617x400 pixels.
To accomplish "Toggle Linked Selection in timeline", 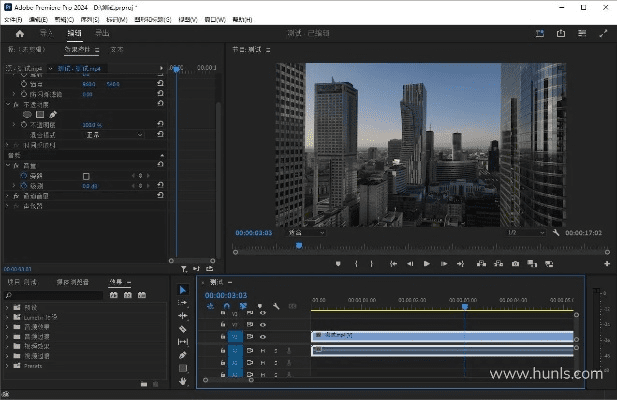I will click(x=243, y=306).
